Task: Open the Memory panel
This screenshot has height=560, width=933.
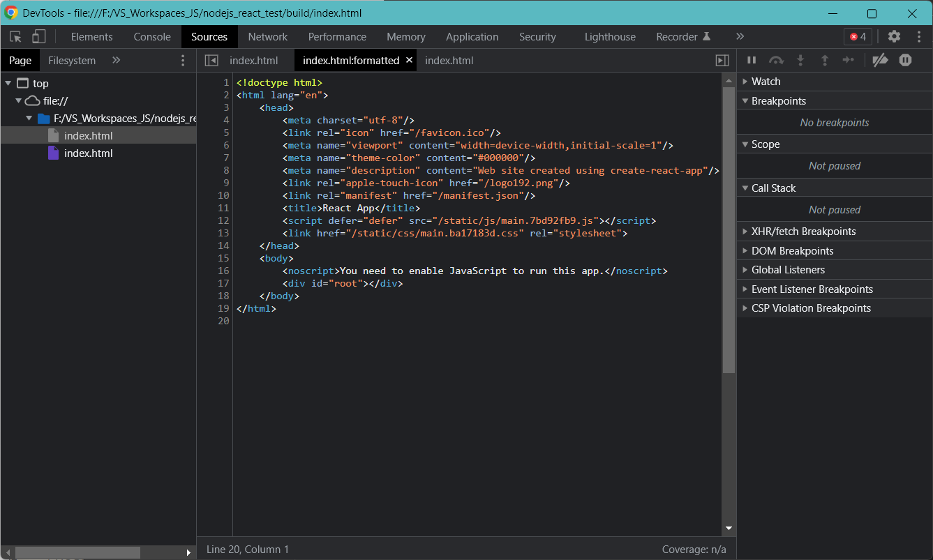Action: click(x=406, y=37)
